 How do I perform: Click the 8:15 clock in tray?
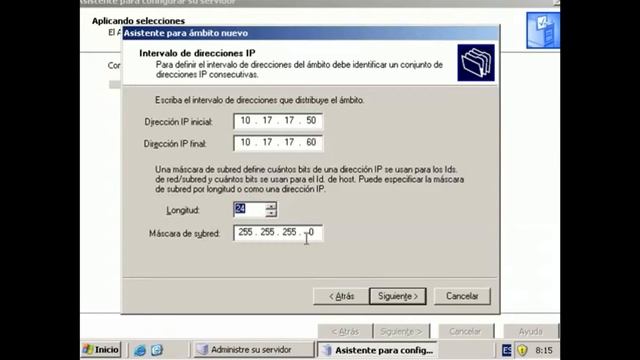(x=544, y=350)
